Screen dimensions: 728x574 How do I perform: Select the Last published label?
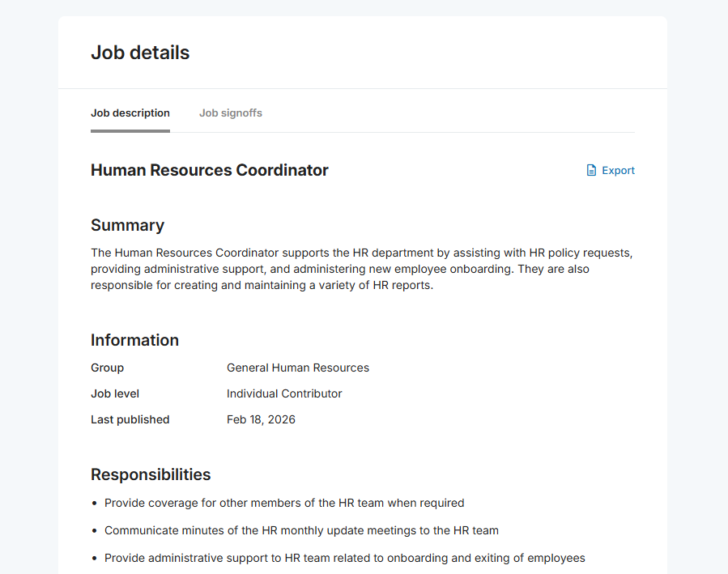point(130,419)
